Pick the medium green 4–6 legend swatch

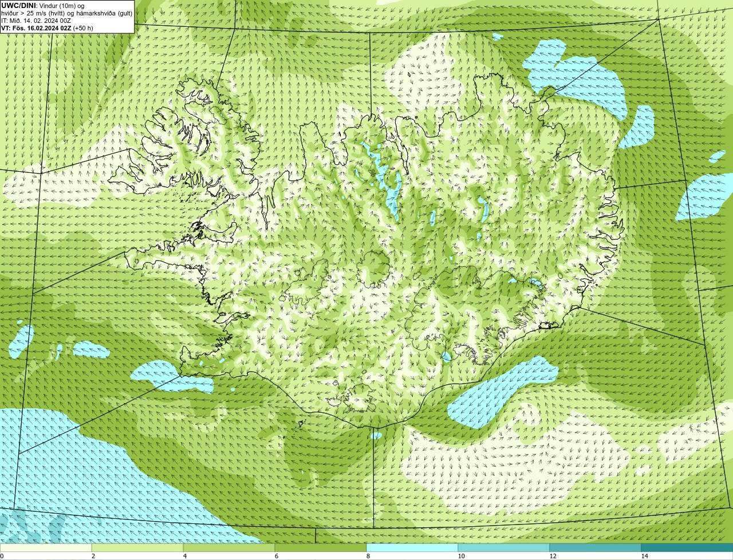pyautogui.click(x=229, y=547)
